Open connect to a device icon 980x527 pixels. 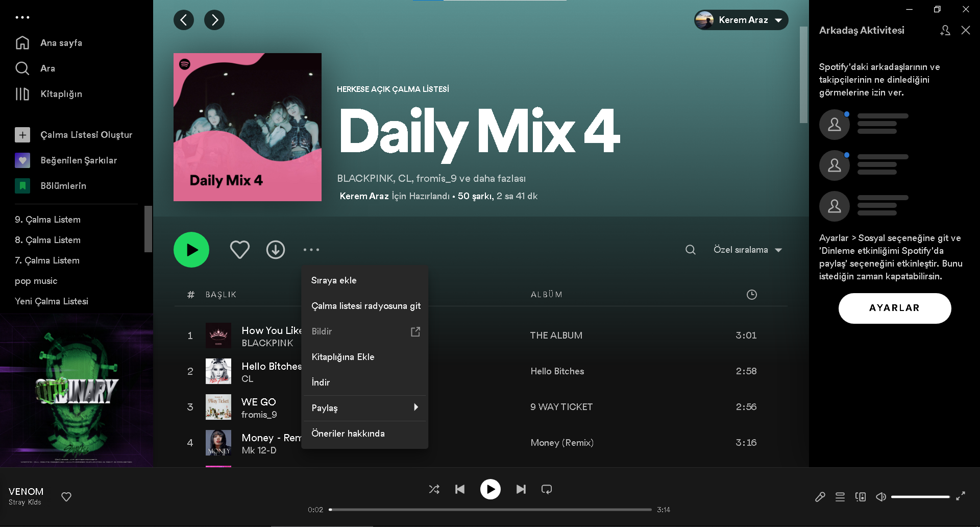coord(861,497)
